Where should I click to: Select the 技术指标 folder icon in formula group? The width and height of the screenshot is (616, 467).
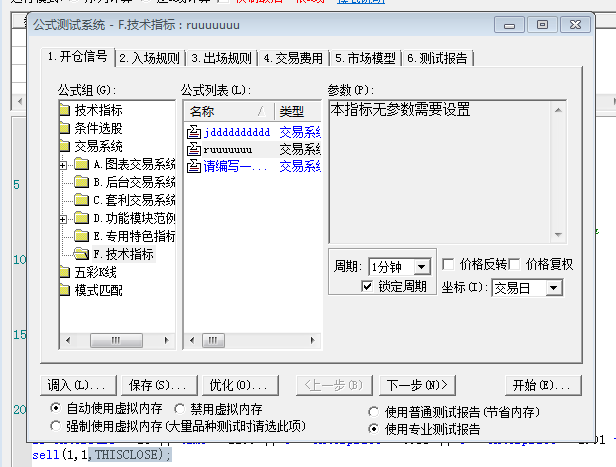pos(65,110)
